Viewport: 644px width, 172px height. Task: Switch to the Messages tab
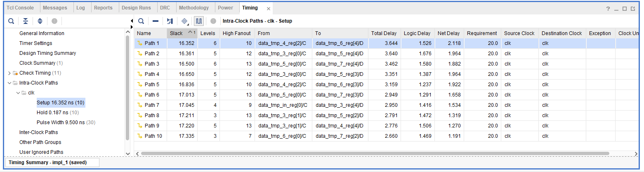coord(55,8)
